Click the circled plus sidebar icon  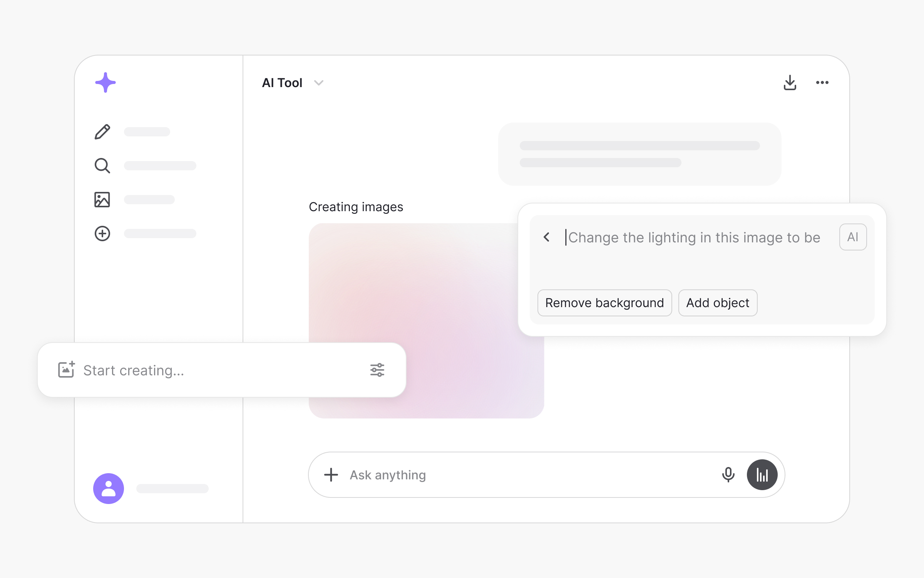pyautogui.click(x=102, y=234)
